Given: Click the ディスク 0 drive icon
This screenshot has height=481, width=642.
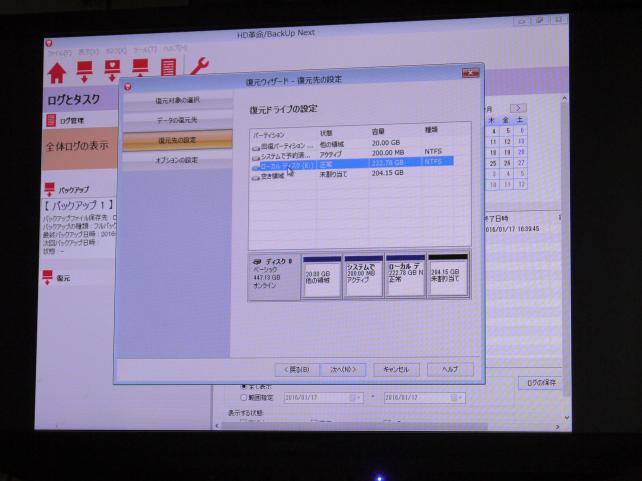Looking at the screenshot, I should [257, 261].
